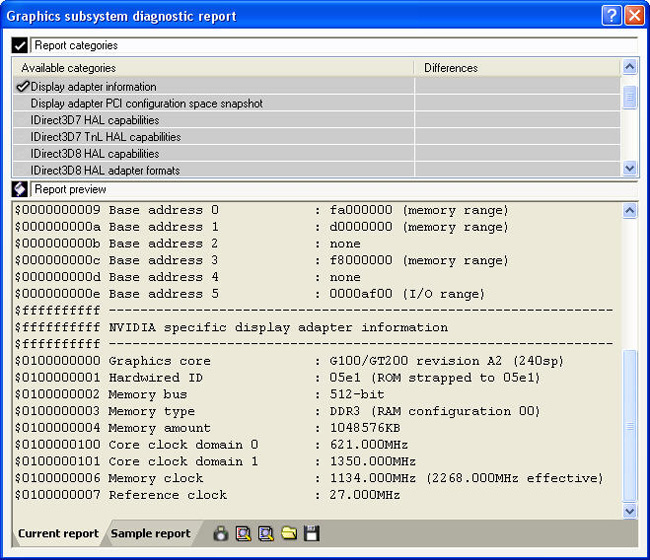Click the categories list scrollbar thumb
The image size is (650, 560).
pos(630,97)
